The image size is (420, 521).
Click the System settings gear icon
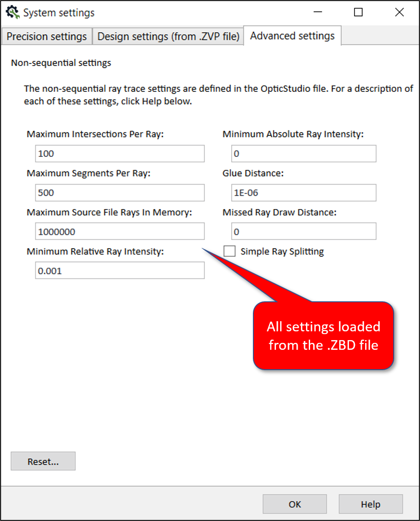click(x=12, y=12)
